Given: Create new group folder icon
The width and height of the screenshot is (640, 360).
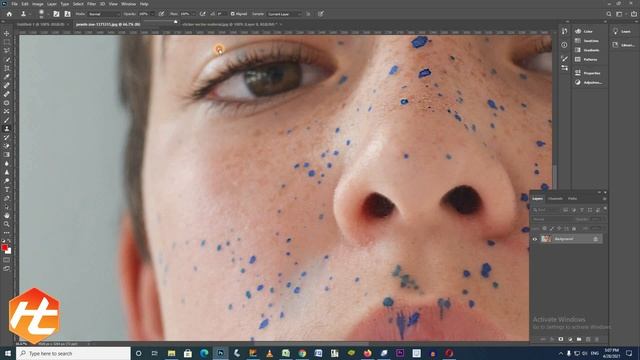Looking at the screenshot, I should point(579,339).
